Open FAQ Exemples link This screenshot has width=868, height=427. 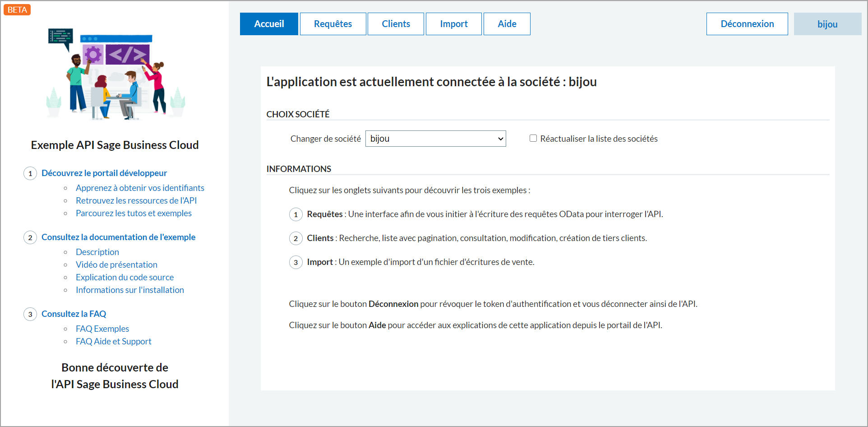pos(102,329)
